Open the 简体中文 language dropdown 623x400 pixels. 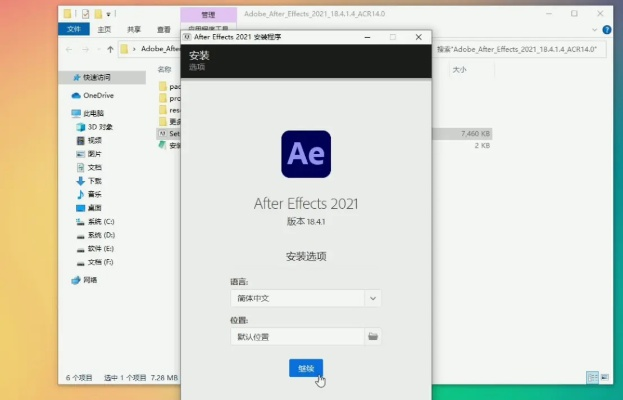tap(306, 298)
